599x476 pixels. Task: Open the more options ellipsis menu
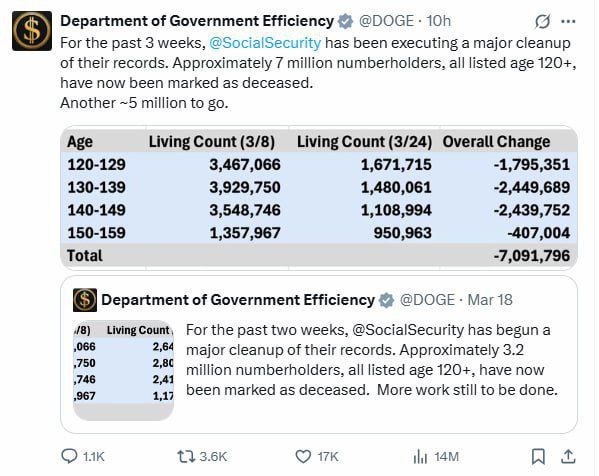coord(568,21)
